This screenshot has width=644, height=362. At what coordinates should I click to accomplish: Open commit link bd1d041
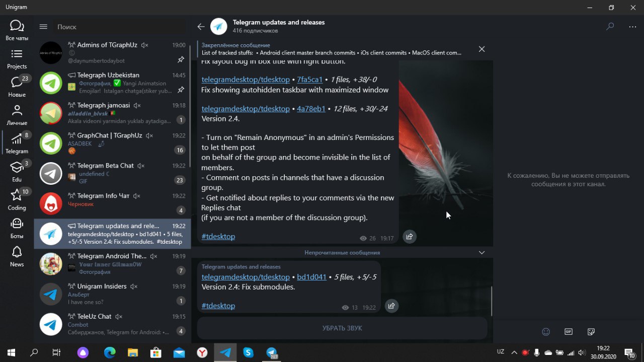point(311,277)
